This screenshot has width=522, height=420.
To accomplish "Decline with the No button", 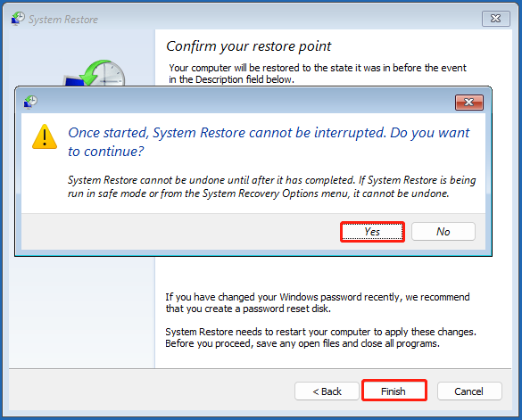I will point(443,232).
